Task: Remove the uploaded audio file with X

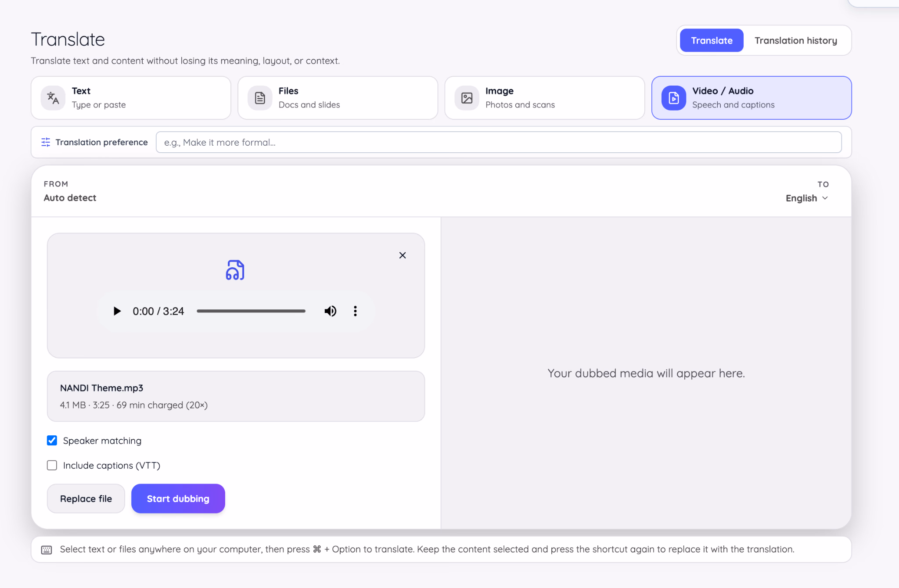Action: [403, 255]
